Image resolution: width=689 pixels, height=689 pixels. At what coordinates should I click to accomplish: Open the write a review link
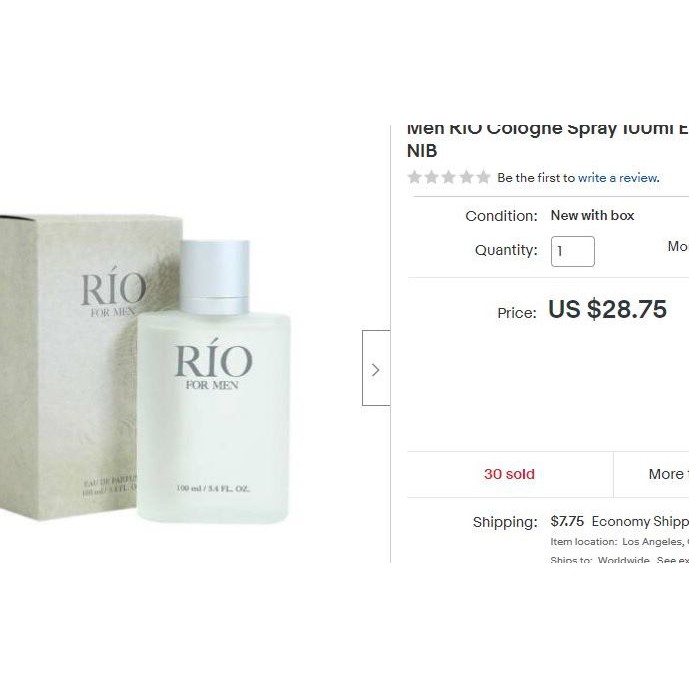tap(618, 178)
